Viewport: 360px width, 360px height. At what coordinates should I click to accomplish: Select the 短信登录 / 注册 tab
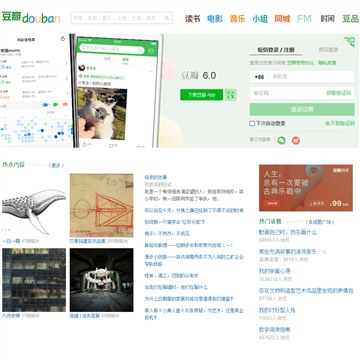click(276, 50)
